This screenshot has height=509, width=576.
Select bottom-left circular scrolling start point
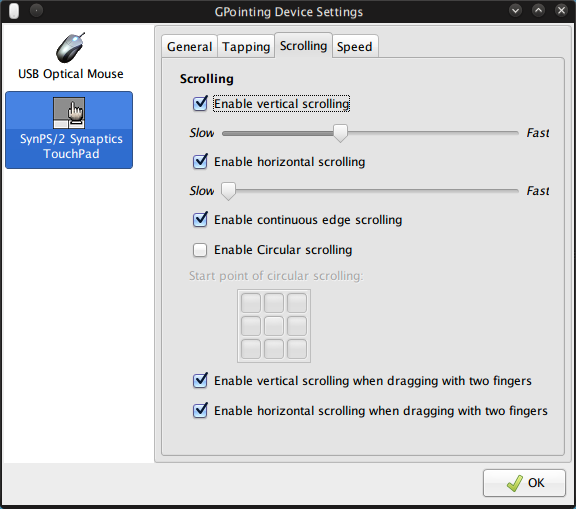click(x=251, y=349)
